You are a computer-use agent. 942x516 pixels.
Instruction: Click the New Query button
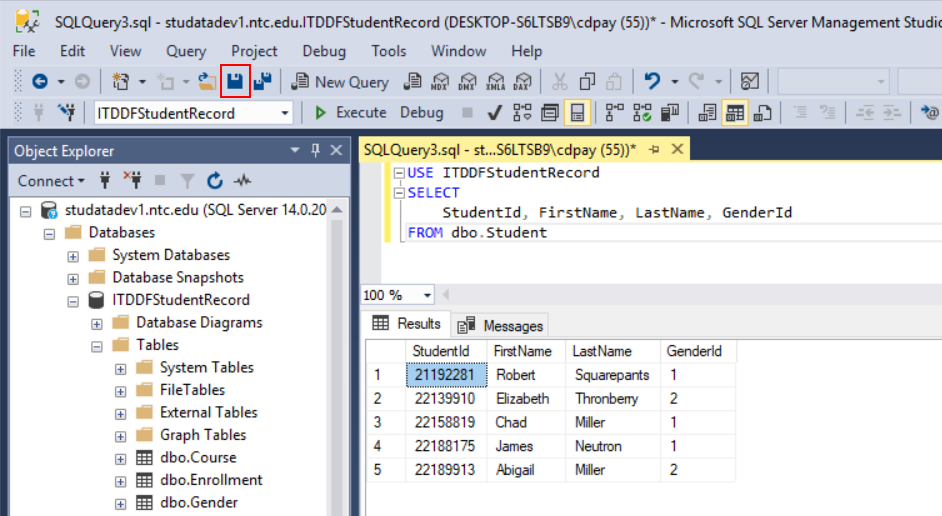pyautogui.click(x=340, y=82)
